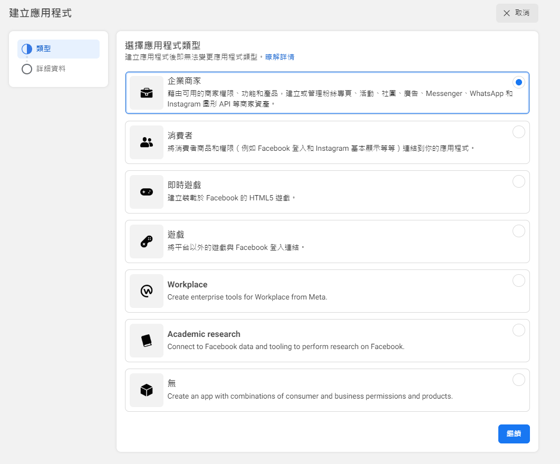
Task: Click the half-filled circle step icon for 類型
Action: 27,49
